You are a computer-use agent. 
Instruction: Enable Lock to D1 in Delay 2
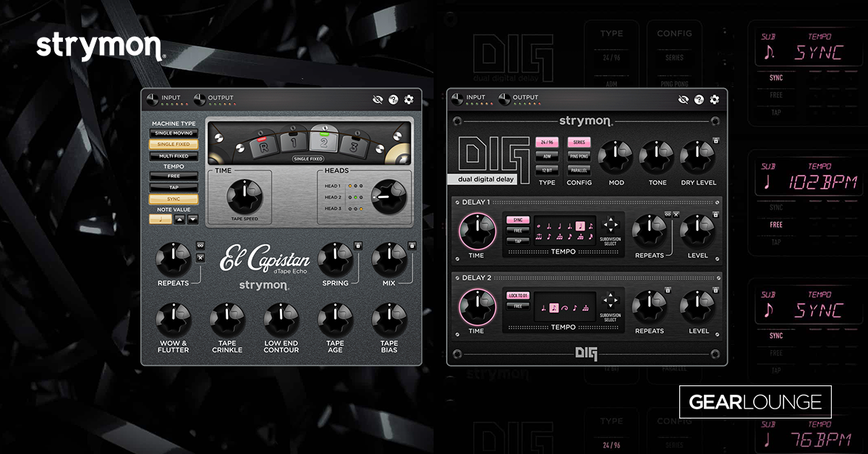tap(518, 295)
